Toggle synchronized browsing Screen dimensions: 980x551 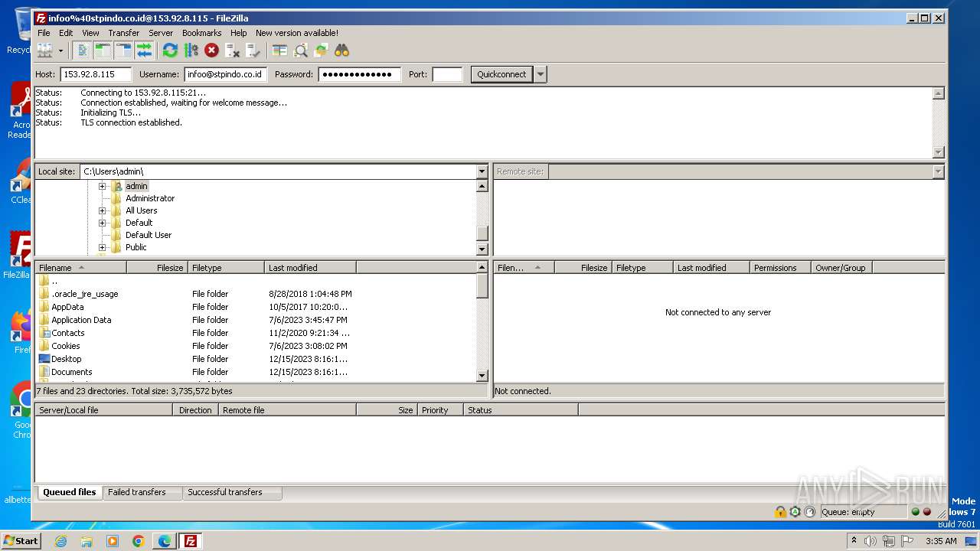(x=321, y=51)
